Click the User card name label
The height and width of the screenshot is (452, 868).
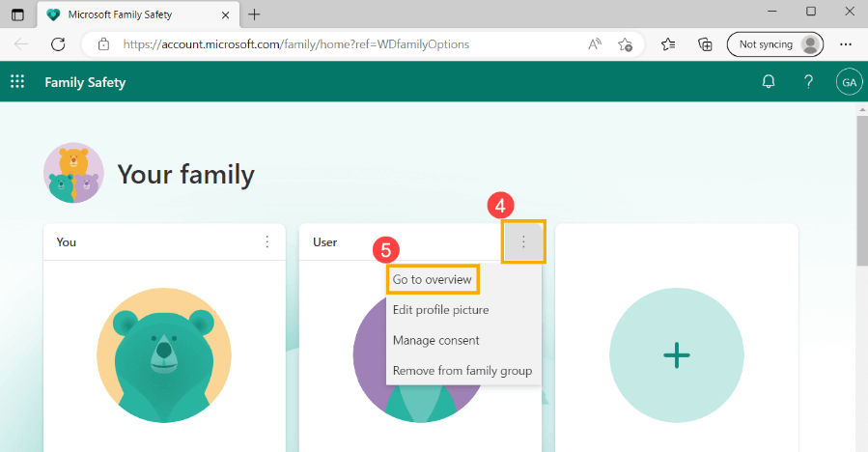[325, 242]
